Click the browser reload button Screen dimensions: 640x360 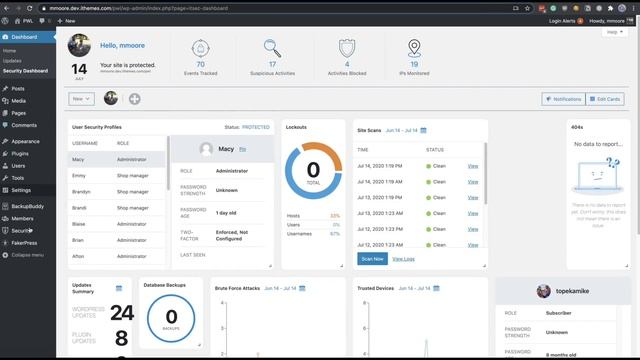coord(29,8)
